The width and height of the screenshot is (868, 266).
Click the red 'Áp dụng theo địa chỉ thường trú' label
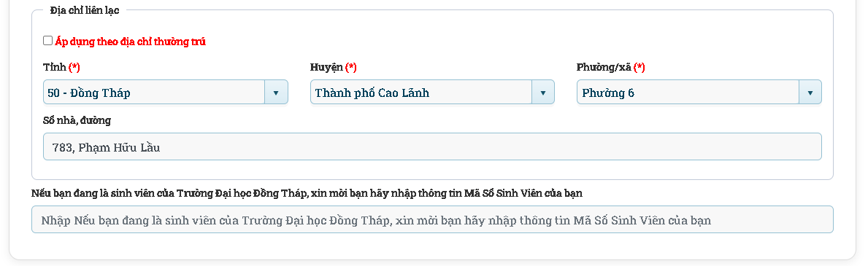point(131,42)
